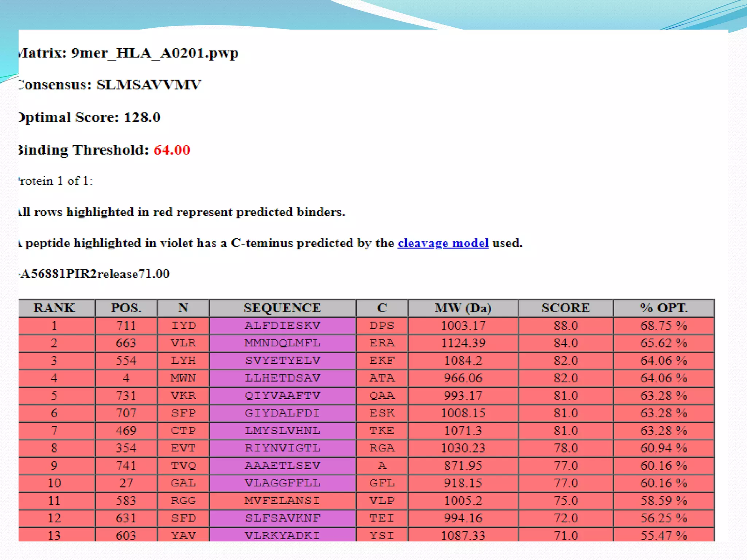Select the VLAGGFFLL sequence cell
Screen dimensions: 747x560
(x=282, y=483)
